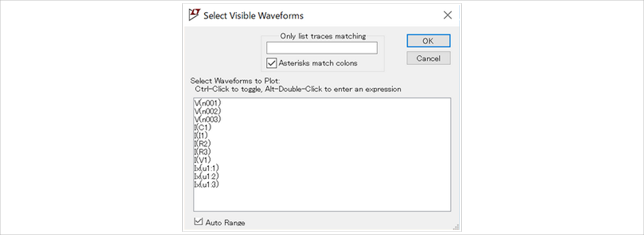Select the I(V1) trace
The image size is (644, 235).
tap(203, 160)
